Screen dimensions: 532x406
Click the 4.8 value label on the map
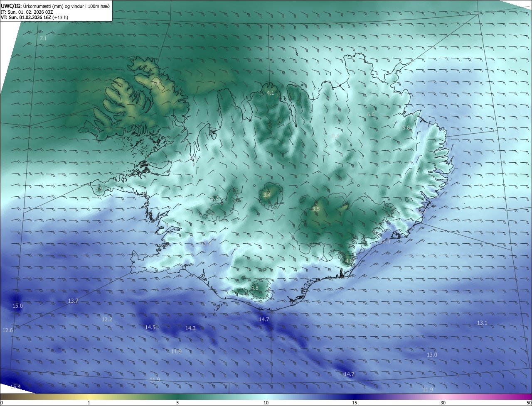(255, 288)
